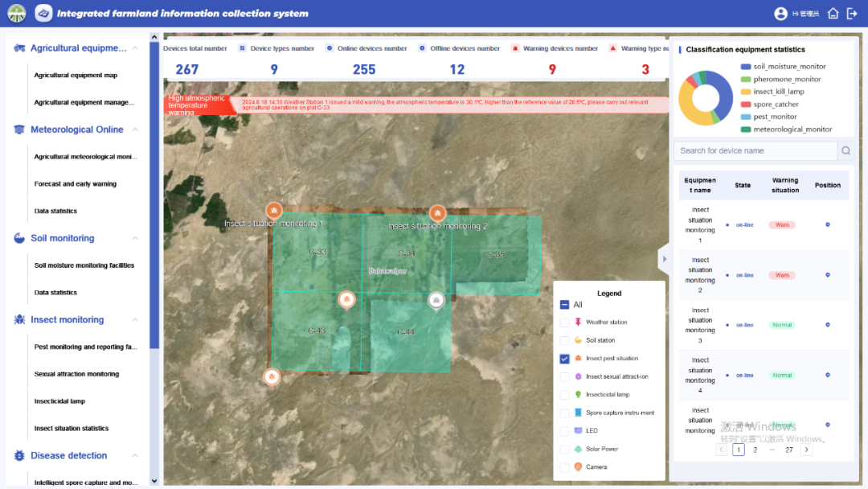Toggle soil_moisture_monitor legend color swatch
The width and height of the screenshot is (868, 489).
coord(746,67)
